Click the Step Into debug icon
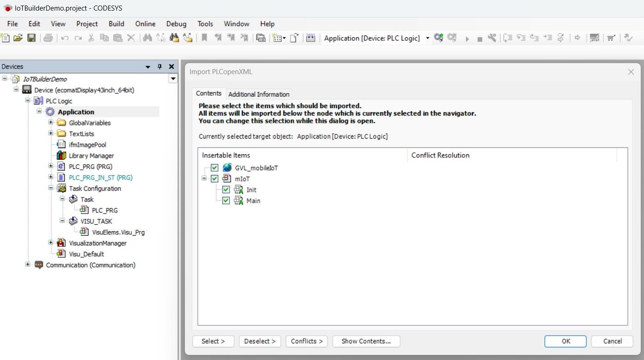The width and height of the screenshot is (644, 360). (521, 38)
